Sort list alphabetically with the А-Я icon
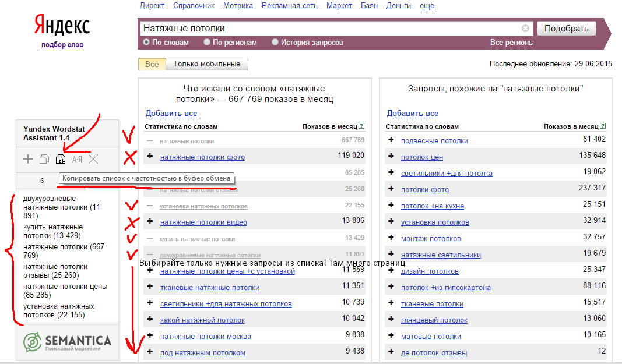The height and width of the screenshot is (364, 622). 77,160
